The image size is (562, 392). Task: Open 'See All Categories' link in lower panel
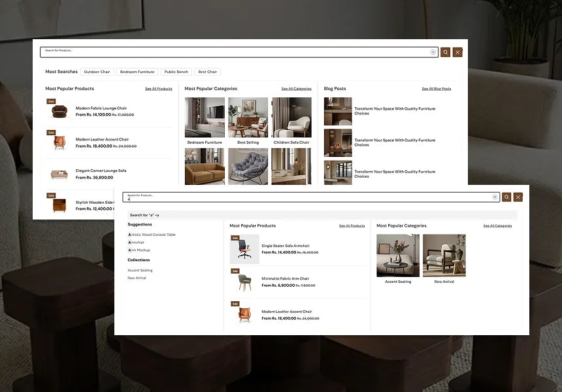point(497,226)
